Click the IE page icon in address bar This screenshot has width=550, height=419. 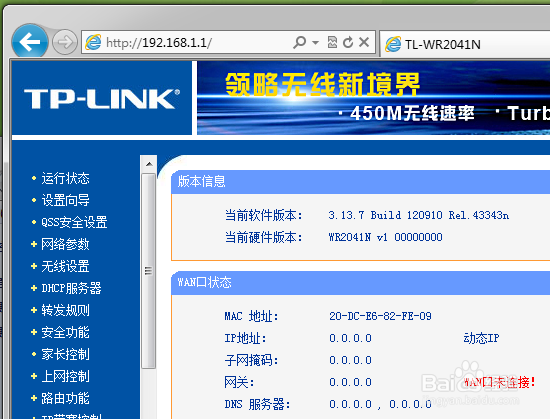pyautogui.click(x=93, y=42)
